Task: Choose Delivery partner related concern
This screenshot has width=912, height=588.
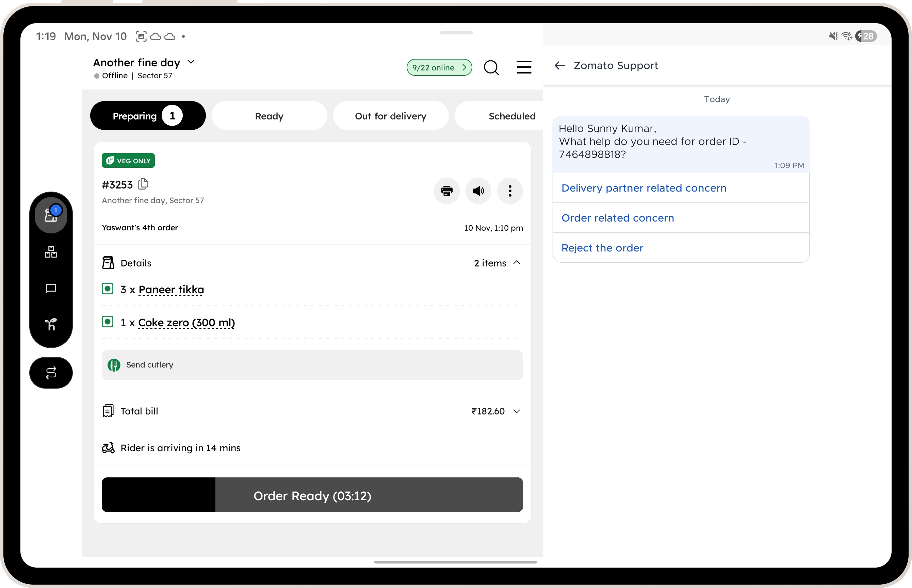Action: (x=644, y=188)
